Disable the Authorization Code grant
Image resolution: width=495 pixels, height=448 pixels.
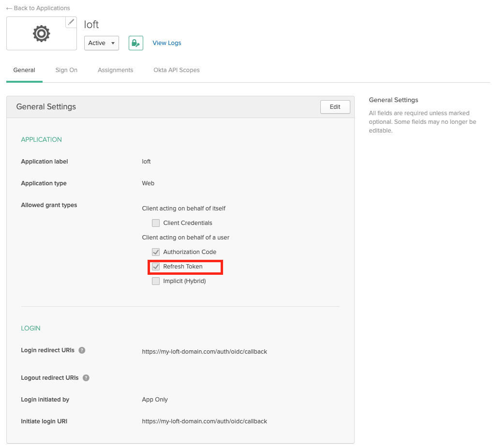(x=156, y=252)
